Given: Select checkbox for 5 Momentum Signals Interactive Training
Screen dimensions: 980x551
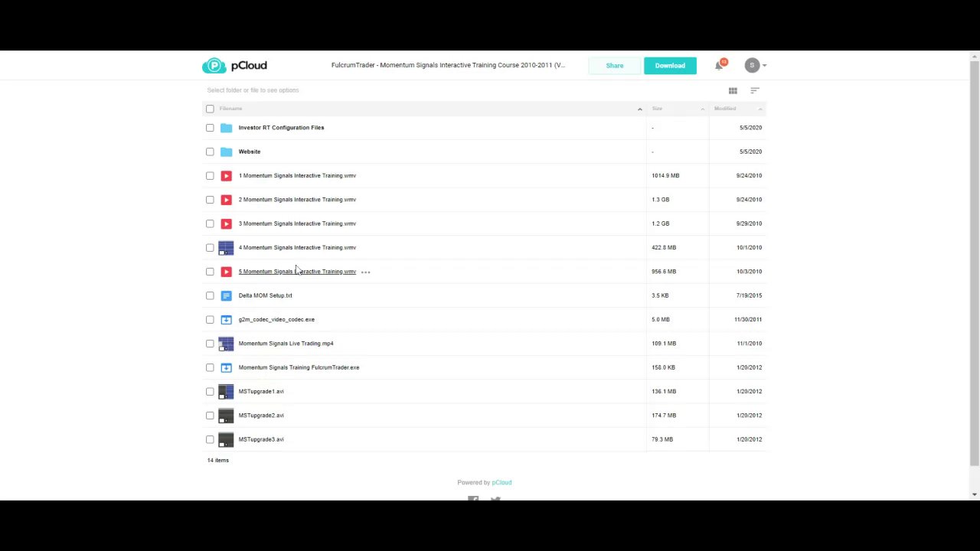Looking at the screenshot, I should point(210,272).
